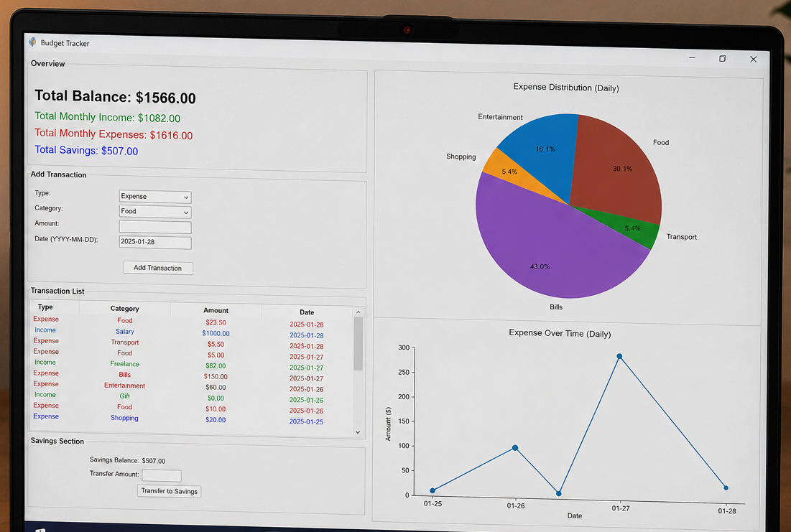Click the $20.00 amount cell
This screenshot has height=532, width=791.
tap(216, 420)
